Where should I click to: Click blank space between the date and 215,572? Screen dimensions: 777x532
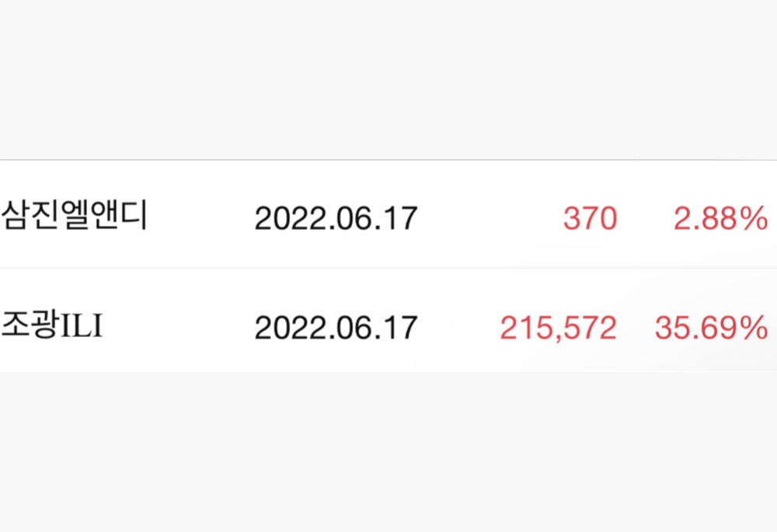(458, 329)
